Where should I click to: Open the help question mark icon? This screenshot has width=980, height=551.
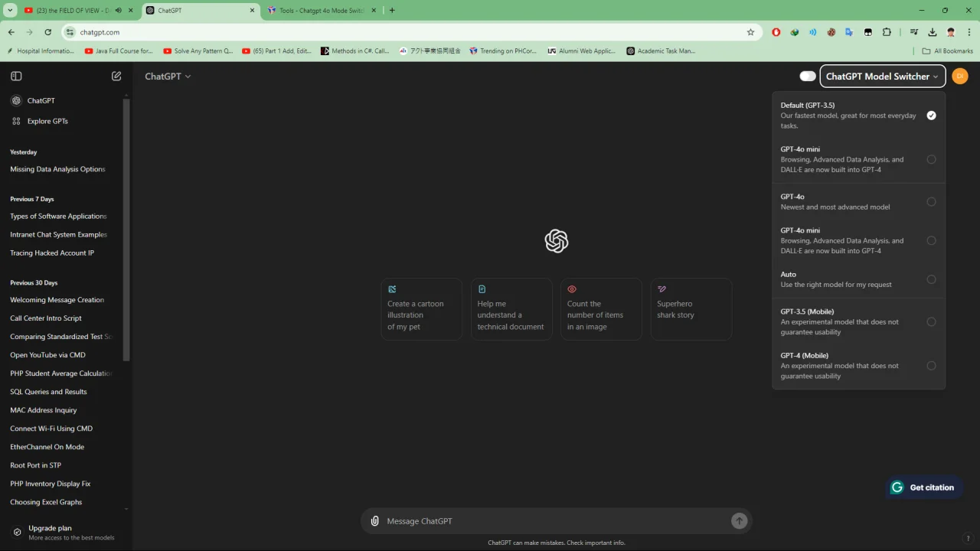[968, 538]
